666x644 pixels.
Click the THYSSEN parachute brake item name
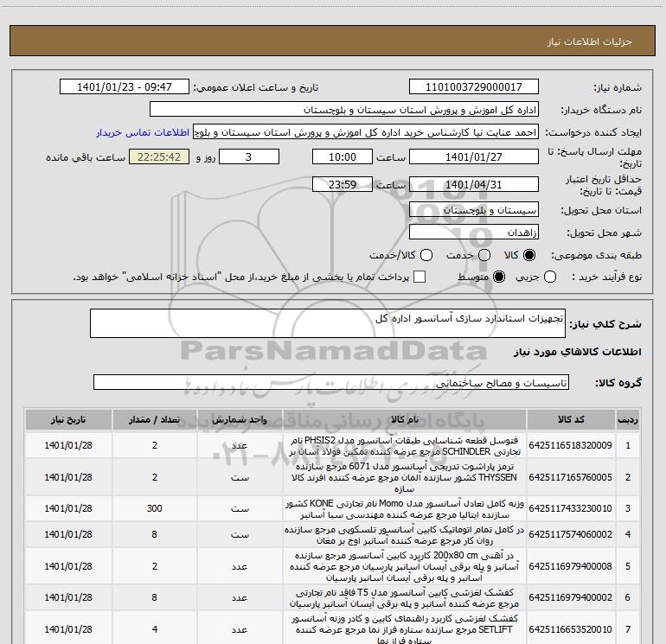pos(405,477)
